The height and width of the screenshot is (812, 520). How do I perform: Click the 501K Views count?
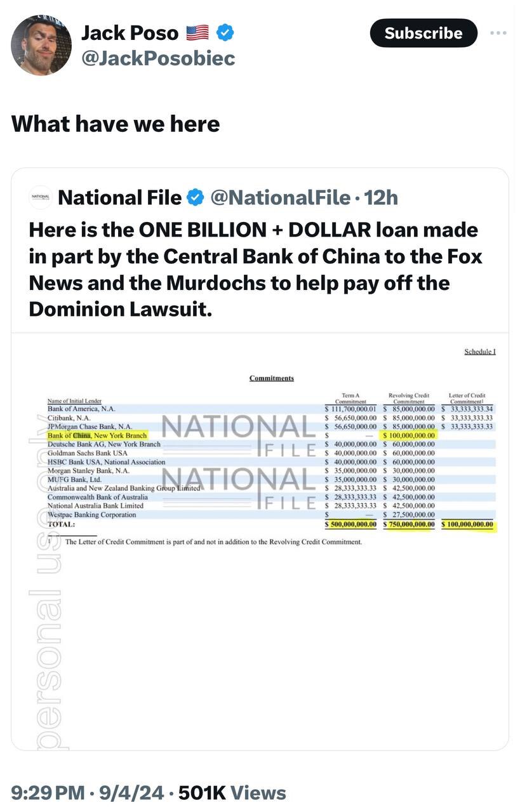pyautogui.click(x=232, y=792)
